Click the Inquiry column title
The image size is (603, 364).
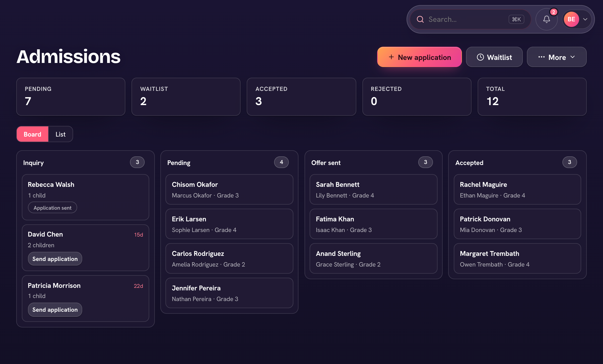pyautogui.click(x=33, y=163)
